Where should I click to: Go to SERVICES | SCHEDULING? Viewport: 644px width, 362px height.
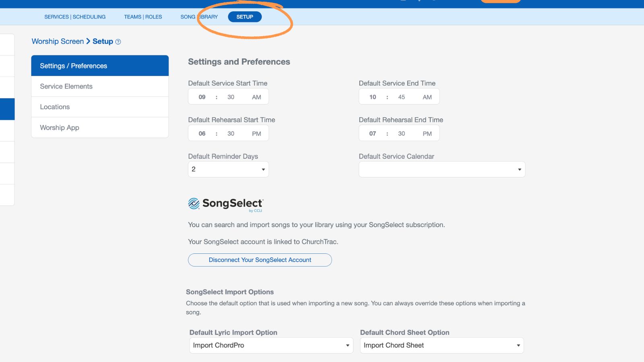(x=75, y=16)
